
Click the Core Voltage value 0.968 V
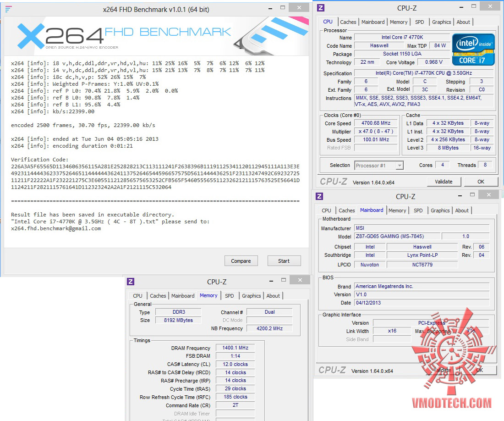(x=433, y=62)
